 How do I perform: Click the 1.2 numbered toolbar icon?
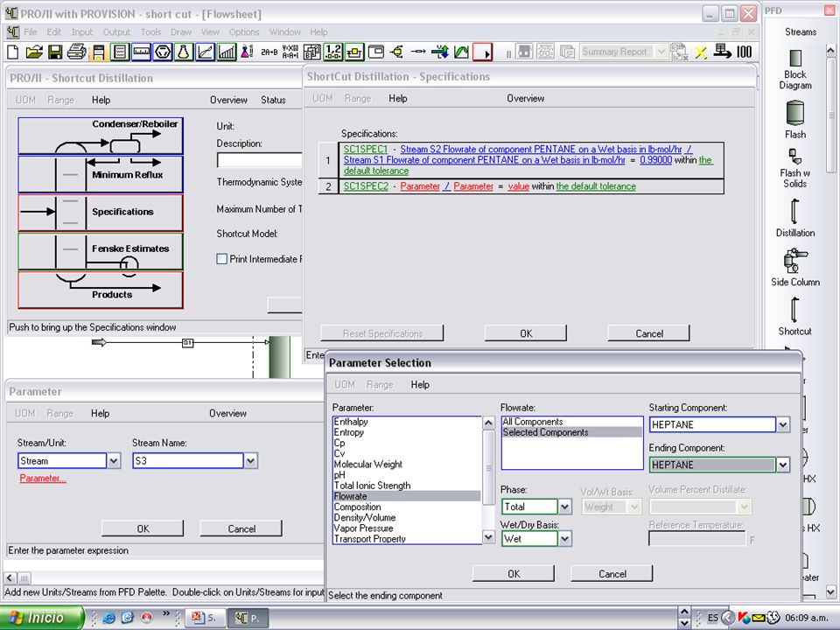333,52
